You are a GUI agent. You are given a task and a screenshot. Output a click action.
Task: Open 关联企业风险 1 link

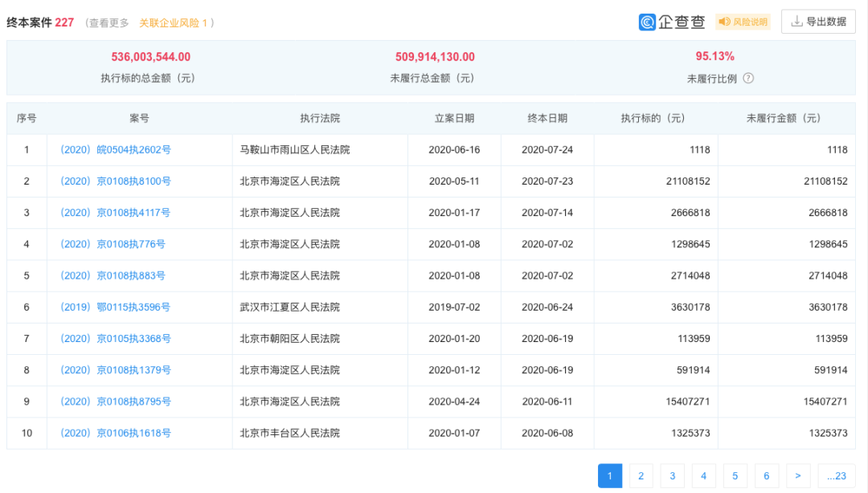point(174,23)
